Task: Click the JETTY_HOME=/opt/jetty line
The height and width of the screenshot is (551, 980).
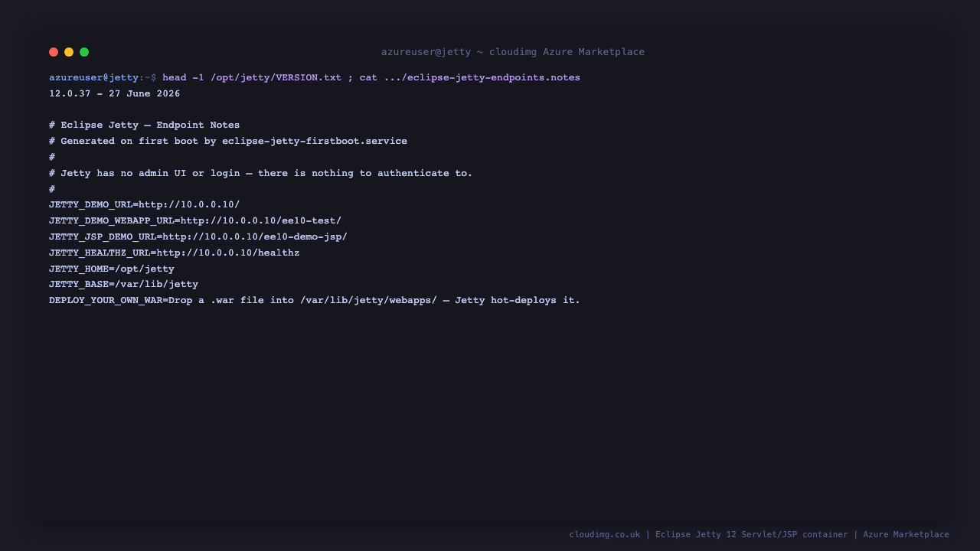Action: tap(112, 269)
